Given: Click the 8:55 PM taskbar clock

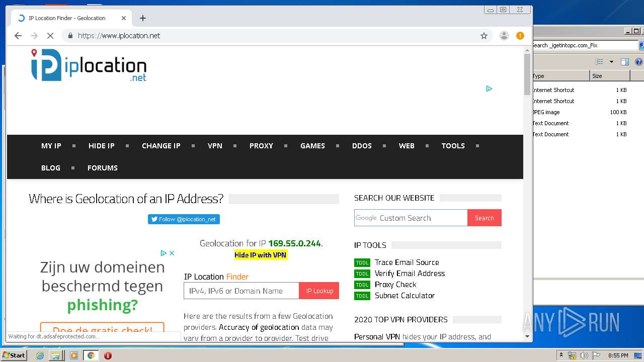Looking at the screenshot, I should click(618, 355).
